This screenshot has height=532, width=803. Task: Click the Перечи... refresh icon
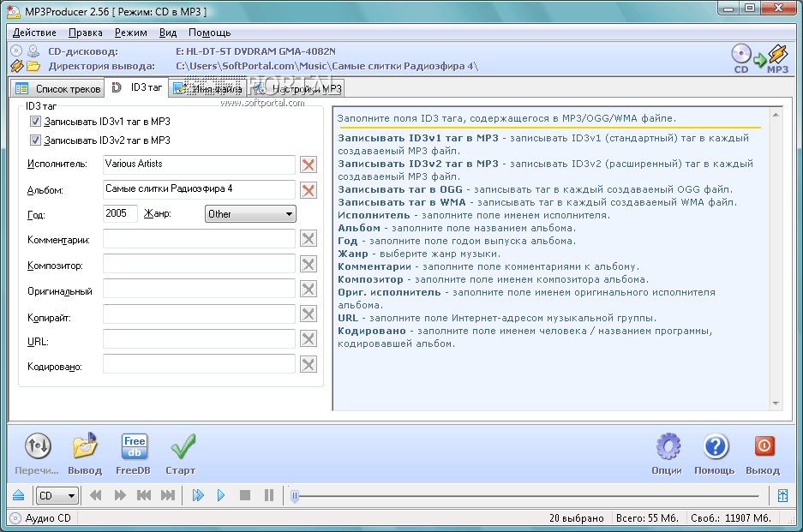coord(38,446)
